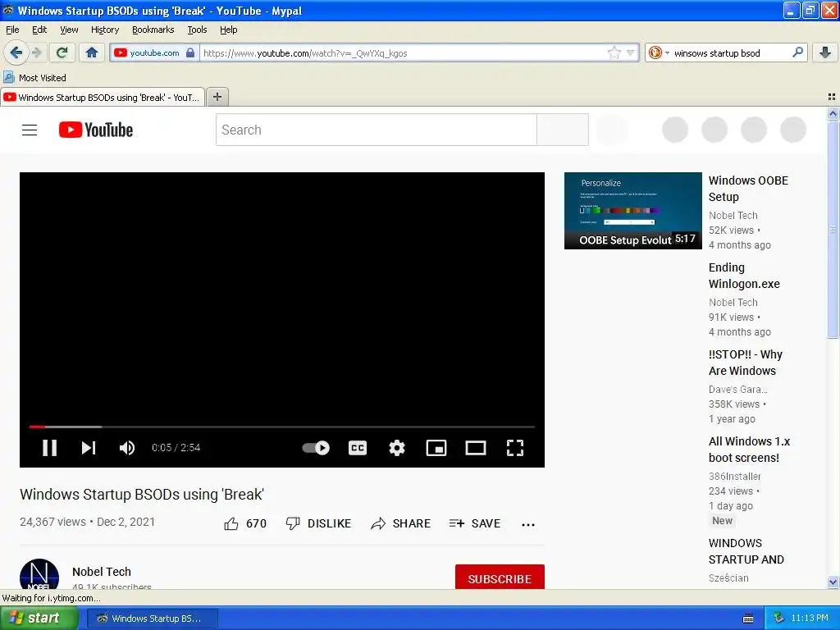The width and height of the screenshot is (840, 630).
Task: Switch to miniplayer mode
Action: tap(436, 448)
